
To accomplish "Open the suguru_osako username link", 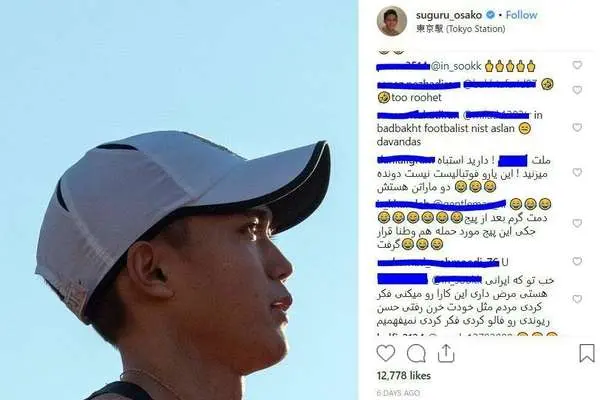I will [x=449, y=15].
